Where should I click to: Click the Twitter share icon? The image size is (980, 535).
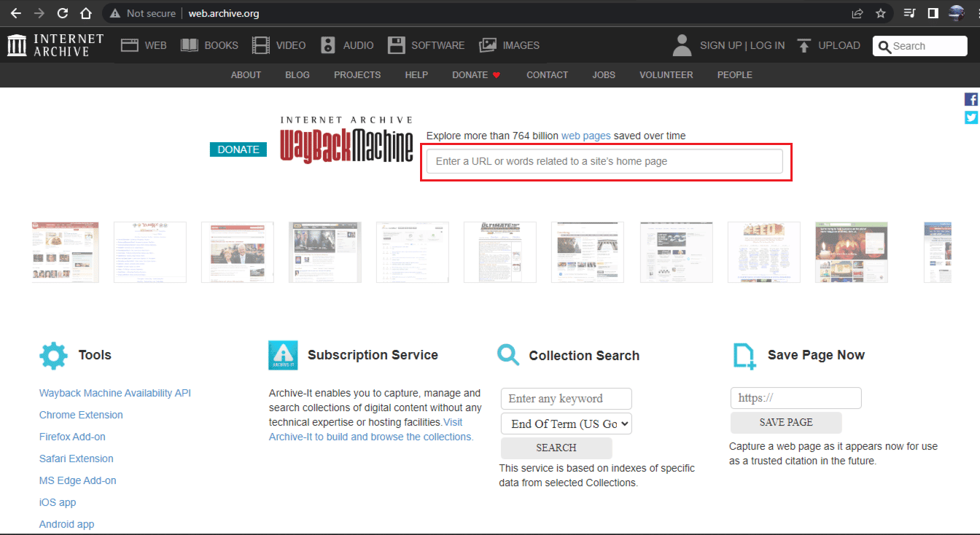point(971,117)
